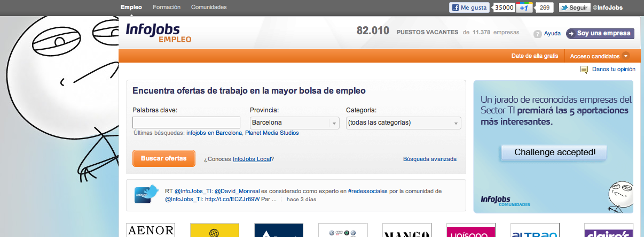Click the Google +1 button
Viewport: 644px width, 237px height.
click(x=524, y=7)
